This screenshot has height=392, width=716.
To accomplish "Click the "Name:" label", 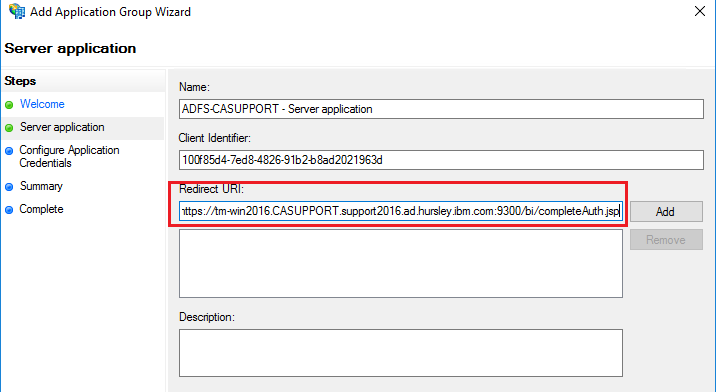I will pos(195,87).
